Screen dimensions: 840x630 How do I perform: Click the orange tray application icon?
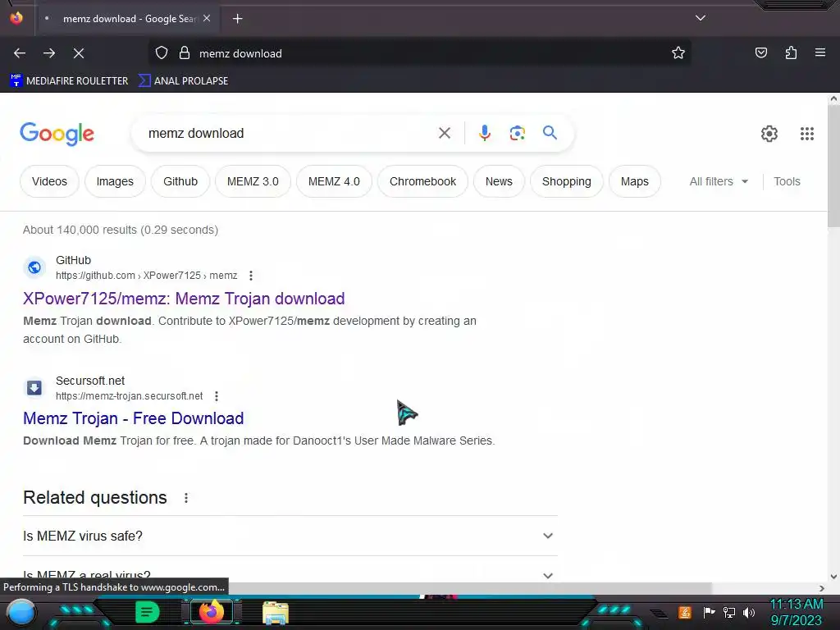click(x=685, y=612)
